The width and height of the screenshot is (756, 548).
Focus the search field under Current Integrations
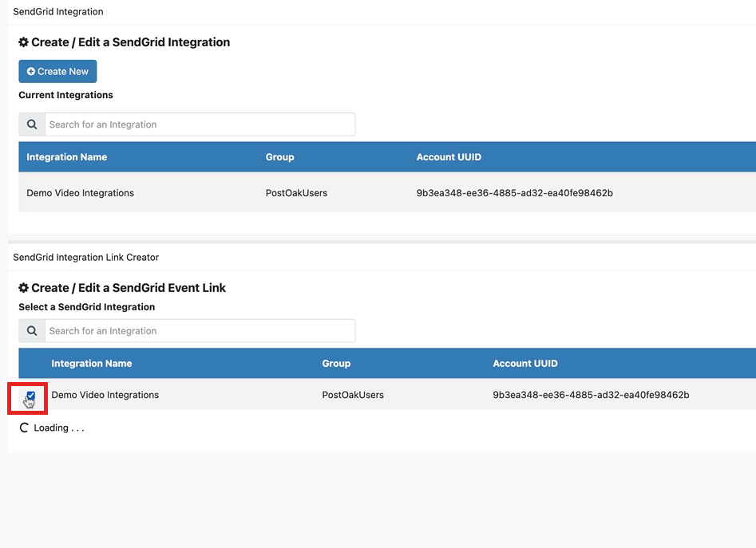[200, 124]
